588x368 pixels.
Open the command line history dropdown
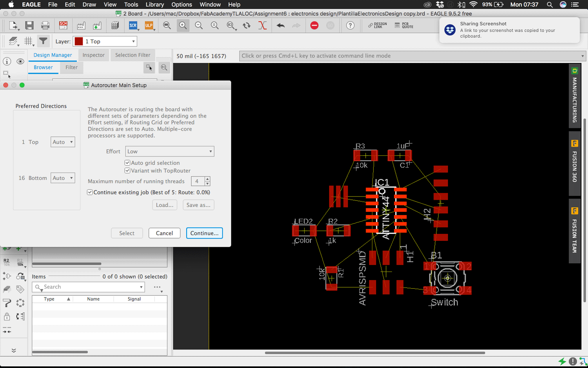point(582,56)
